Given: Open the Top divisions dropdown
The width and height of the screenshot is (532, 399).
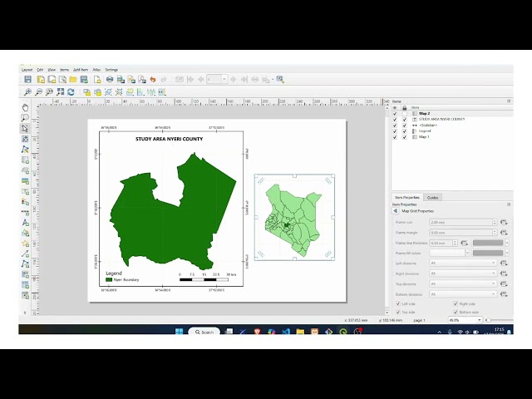Looking at the screenshot, I should click(463, 283).
